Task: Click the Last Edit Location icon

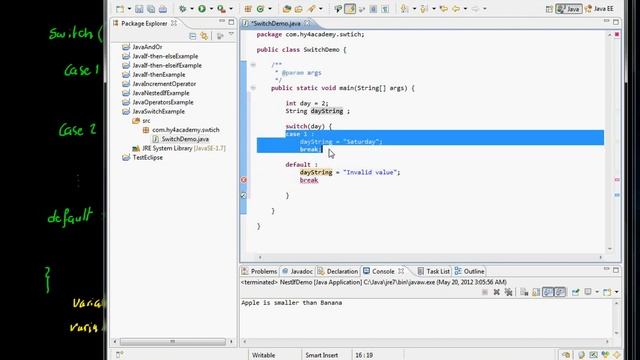Action: (444, 9)
